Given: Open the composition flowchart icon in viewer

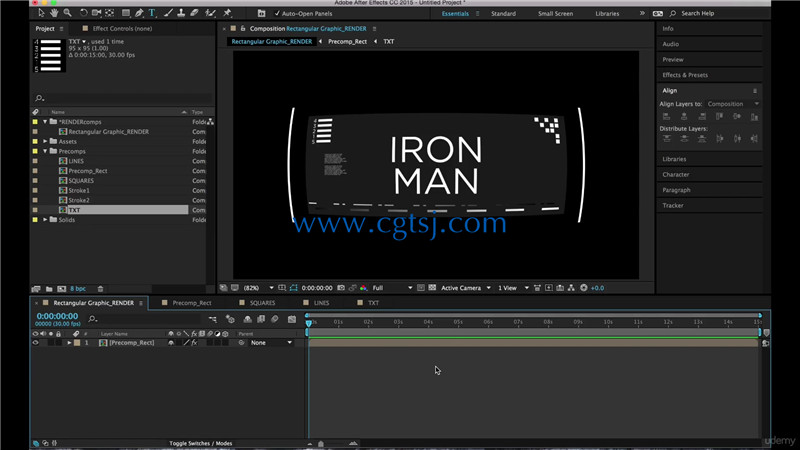Looking at the screenshot, I should point(571,288).
